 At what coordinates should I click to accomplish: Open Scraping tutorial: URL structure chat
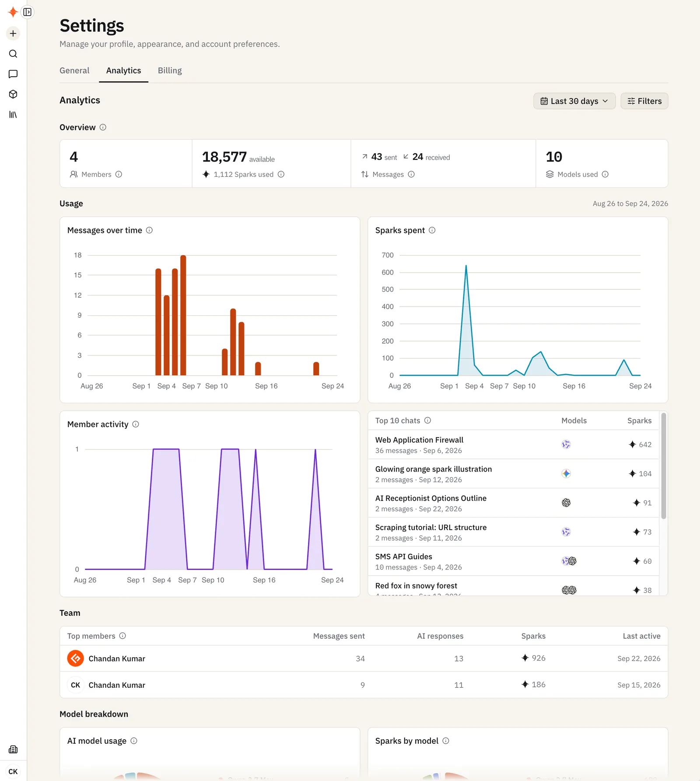pos(513,532)
